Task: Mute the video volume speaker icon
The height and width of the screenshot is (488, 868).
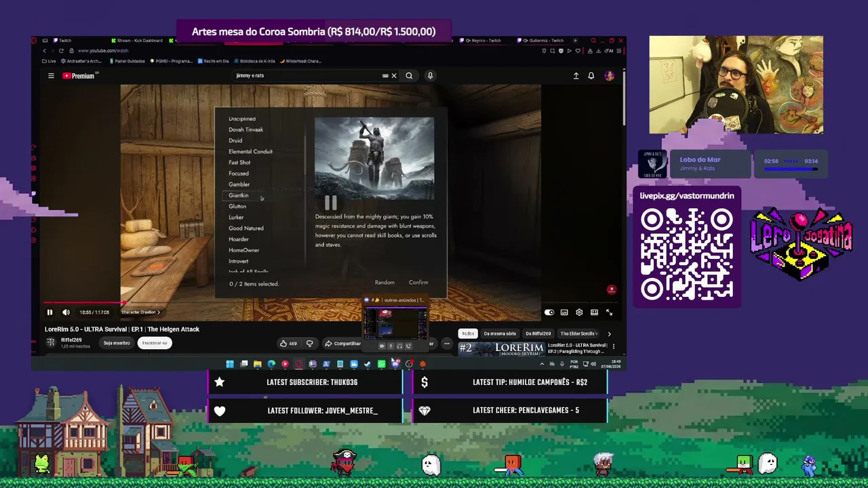Action: pyautogui.click(x=66, y=312)
